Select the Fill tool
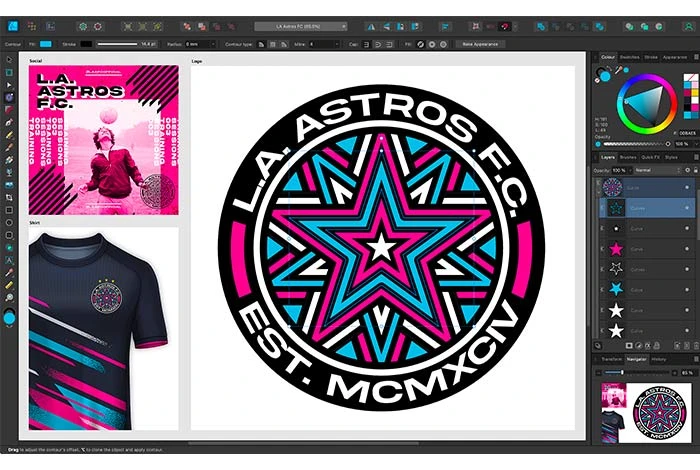The height and width of the screenshot is (470, 700). pyautogui.click(x=9, y=160)
